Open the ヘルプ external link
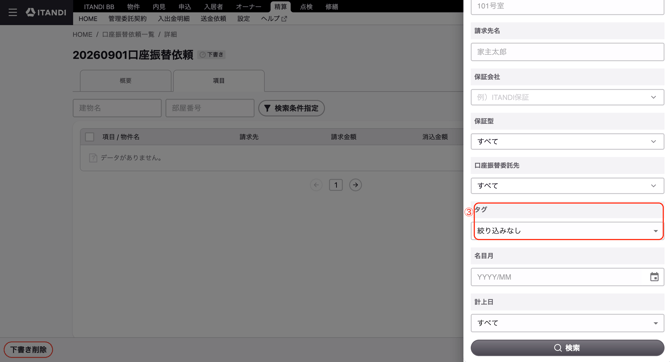Screen dimensions: 670x362 pyautogui.click(x=274, y=19)
